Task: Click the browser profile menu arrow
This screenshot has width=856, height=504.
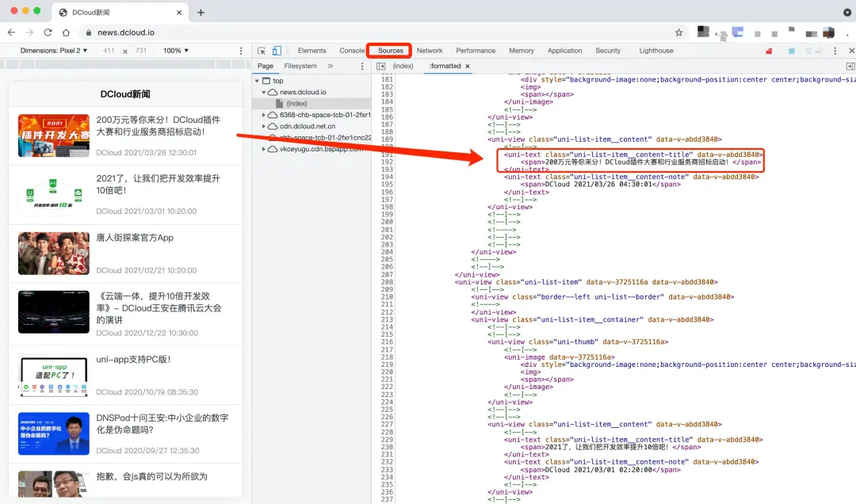Action: click(x=846, y=12)
